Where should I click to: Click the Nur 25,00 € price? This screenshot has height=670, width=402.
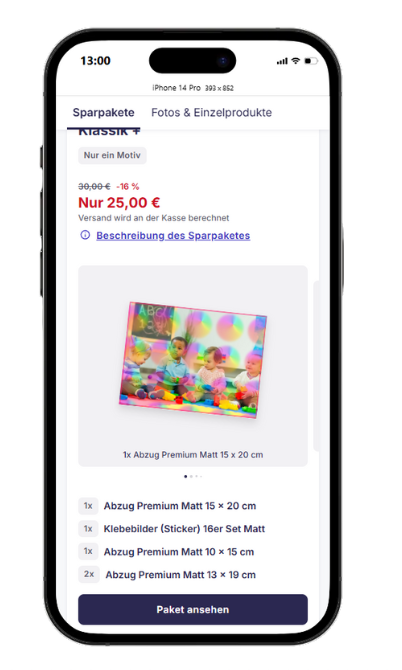(x=119, y=203)
